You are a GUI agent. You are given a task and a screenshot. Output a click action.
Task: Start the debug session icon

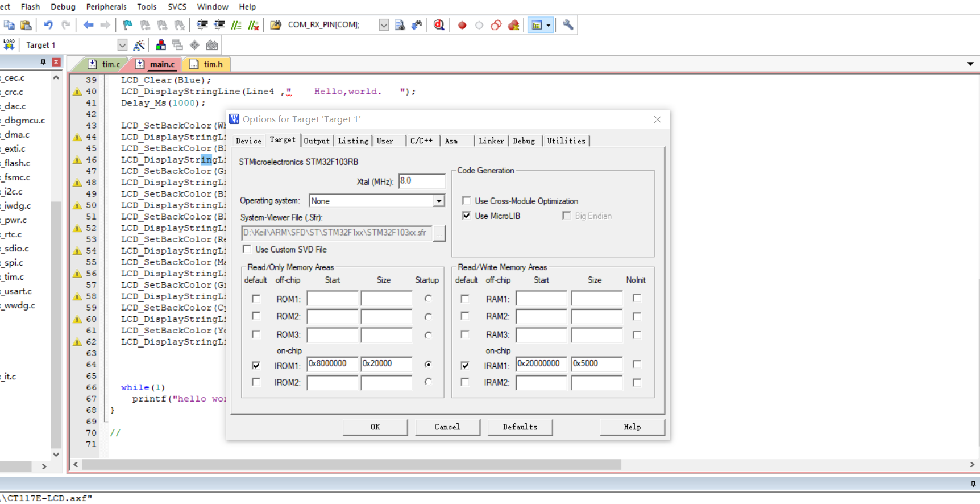tap(439, 25)
